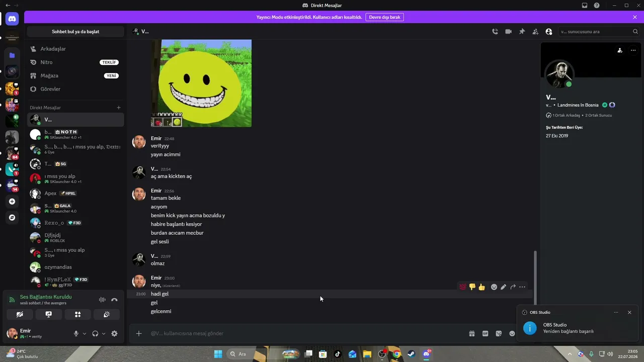644x362 pixels.
Task: Open user settings with the gear icon
Action: (x=114, y=333)
